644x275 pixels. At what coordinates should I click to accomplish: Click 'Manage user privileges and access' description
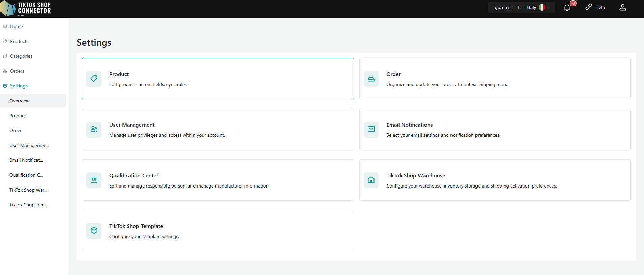click(x=167, y=135)
